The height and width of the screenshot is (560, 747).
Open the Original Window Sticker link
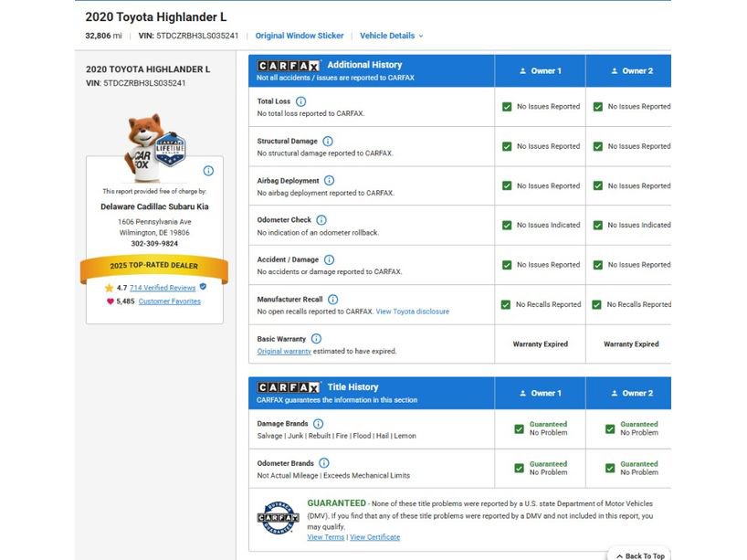[300, 36]
